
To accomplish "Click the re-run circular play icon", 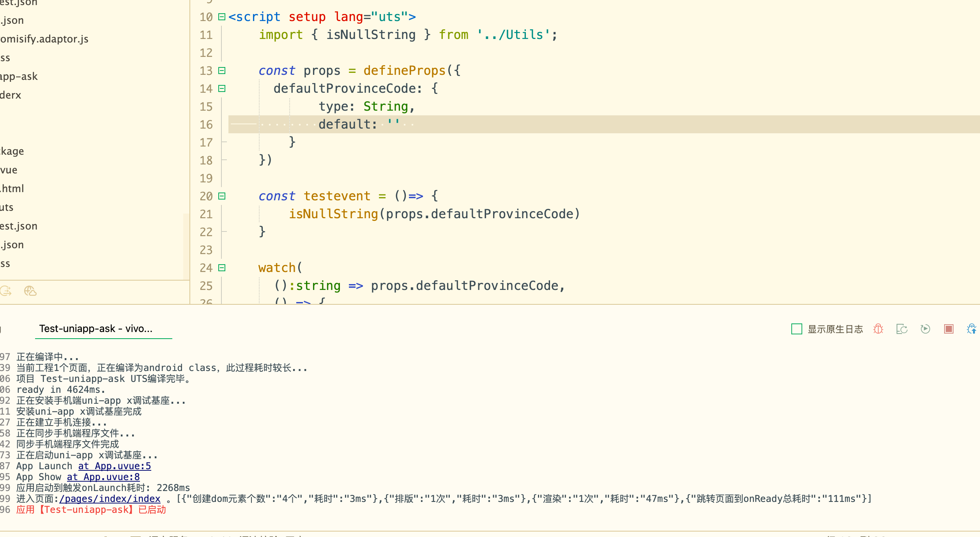I will [925, 329].
